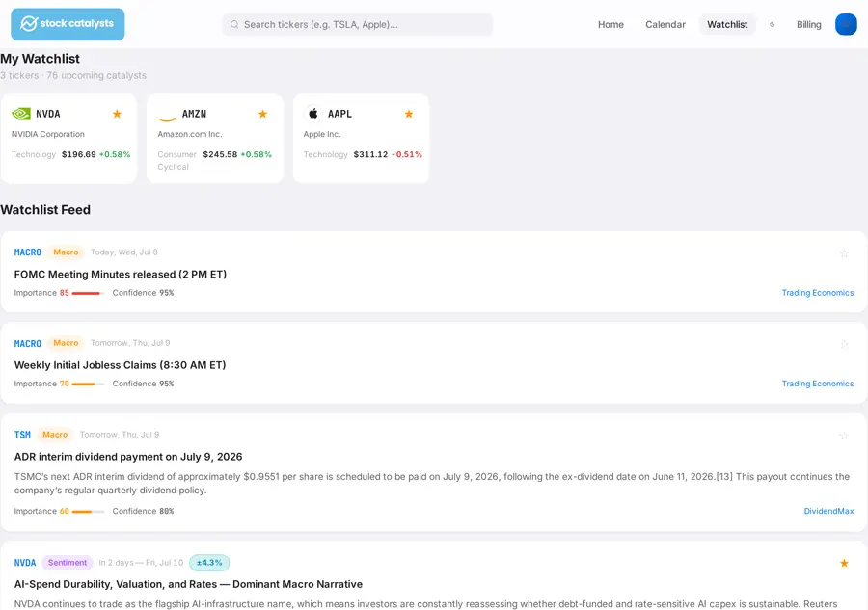Unstar AAPL on its watchlist card

(409, 114)
